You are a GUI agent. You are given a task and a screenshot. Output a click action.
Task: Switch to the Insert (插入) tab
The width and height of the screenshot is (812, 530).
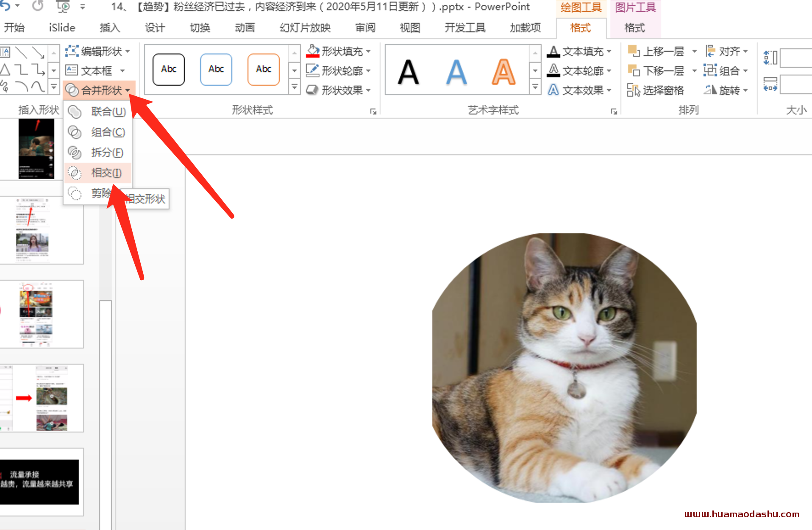pyautogui.click(x=110, y=28)
